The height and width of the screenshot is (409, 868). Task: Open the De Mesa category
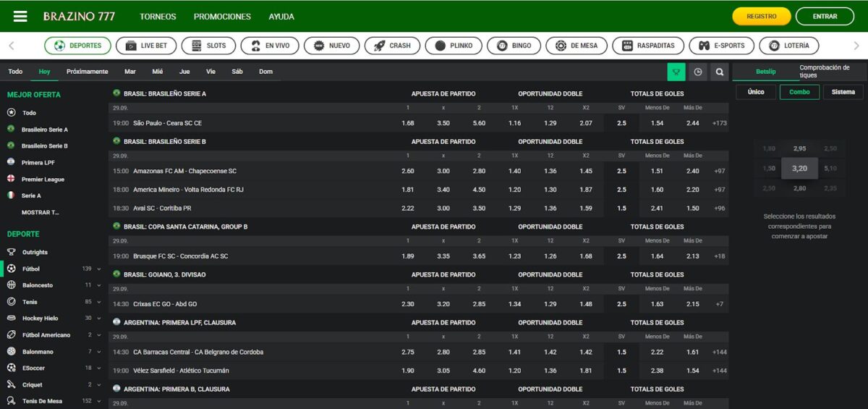(x=576, y=46)
